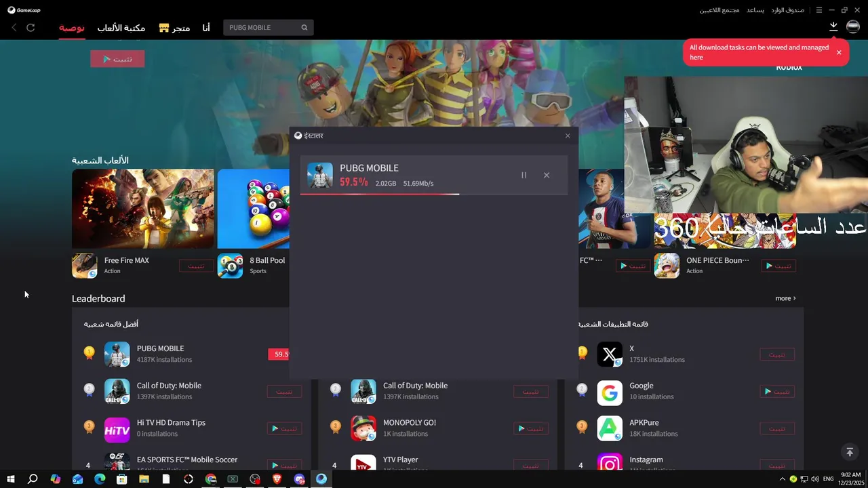Refresh the page with reload icon
The width and height of the screenshot is (868, 488).
(x=31, y=27)
